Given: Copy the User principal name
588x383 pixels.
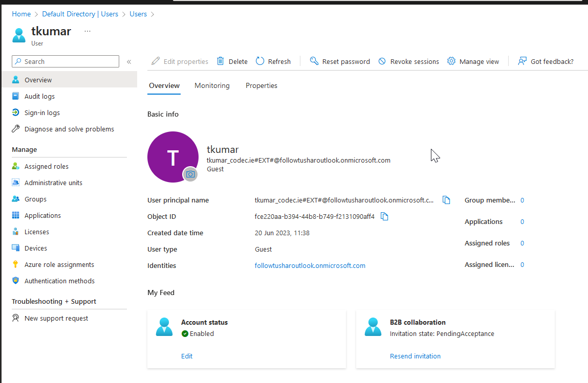Looking at the screenshot, I should [446, 200].
